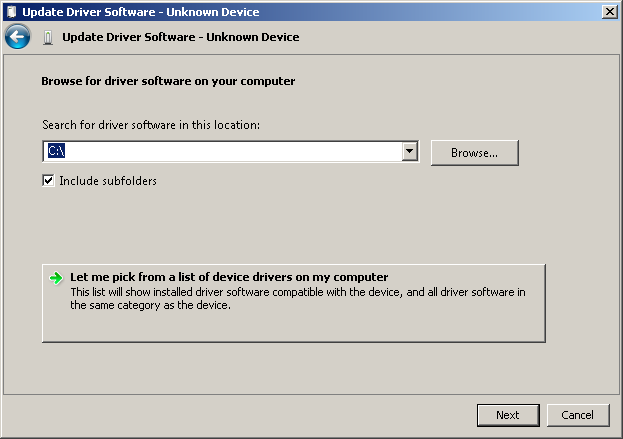
Task: Expand the driver location dropdown arrow
Action: point(409,151)
